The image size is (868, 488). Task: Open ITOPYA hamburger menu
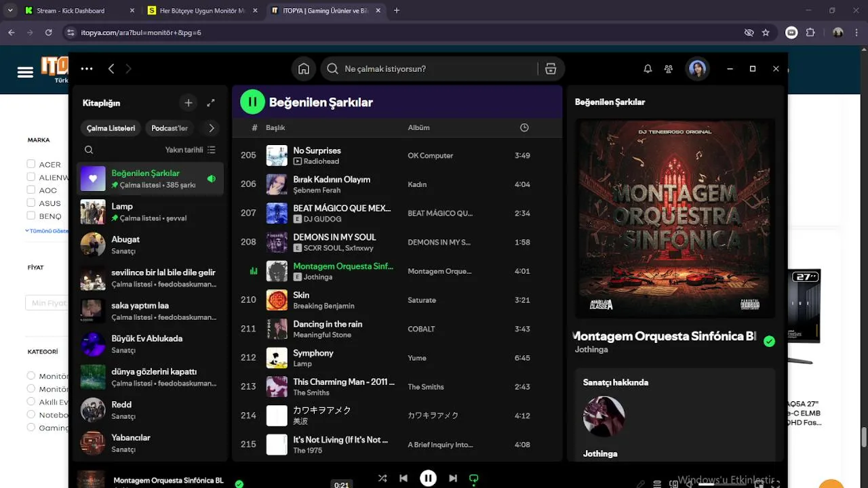(25, 72)
